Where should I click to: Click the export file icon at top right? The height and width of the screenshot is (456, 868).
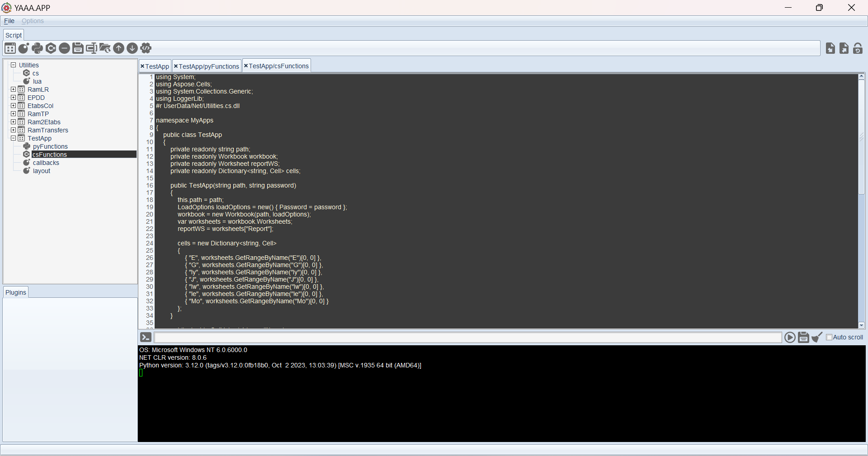coord(844,48)
